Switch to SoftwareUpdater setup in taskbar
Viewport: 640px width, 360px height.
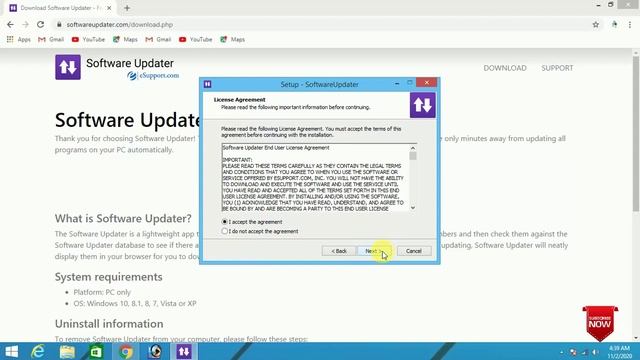click(x=184, y=351)
